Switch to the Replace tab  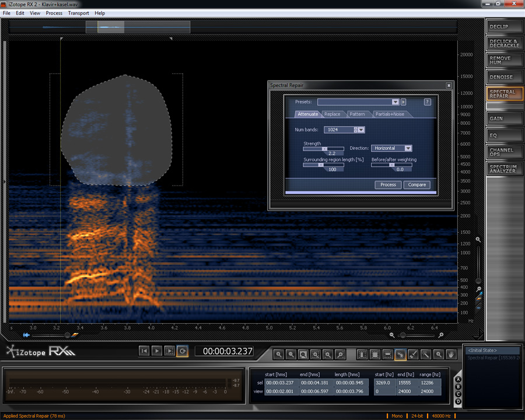332,114
